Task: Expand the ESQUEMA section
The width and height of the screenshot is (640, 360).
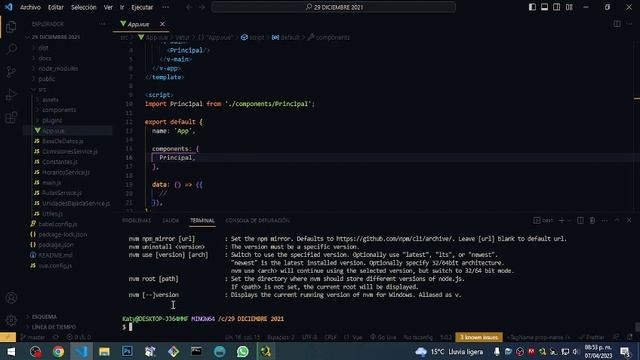Action: 44,317
